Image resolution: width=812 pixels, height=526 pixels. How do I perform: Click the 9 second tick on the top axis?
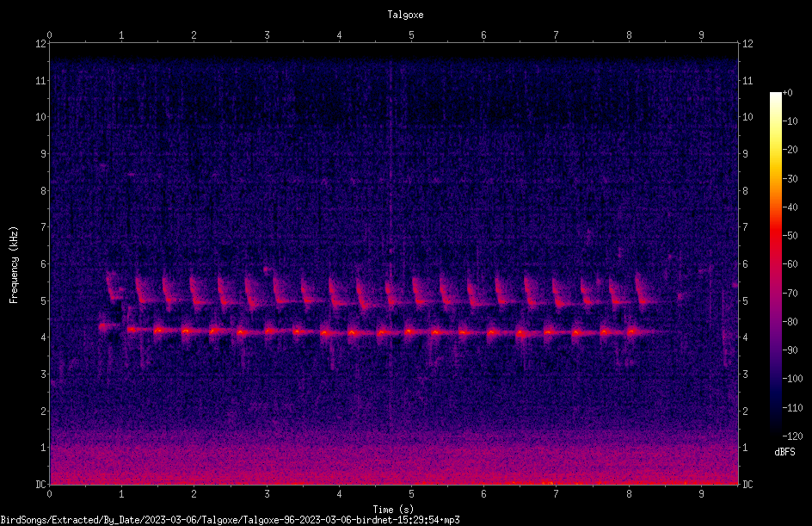(x=701, y=35)
